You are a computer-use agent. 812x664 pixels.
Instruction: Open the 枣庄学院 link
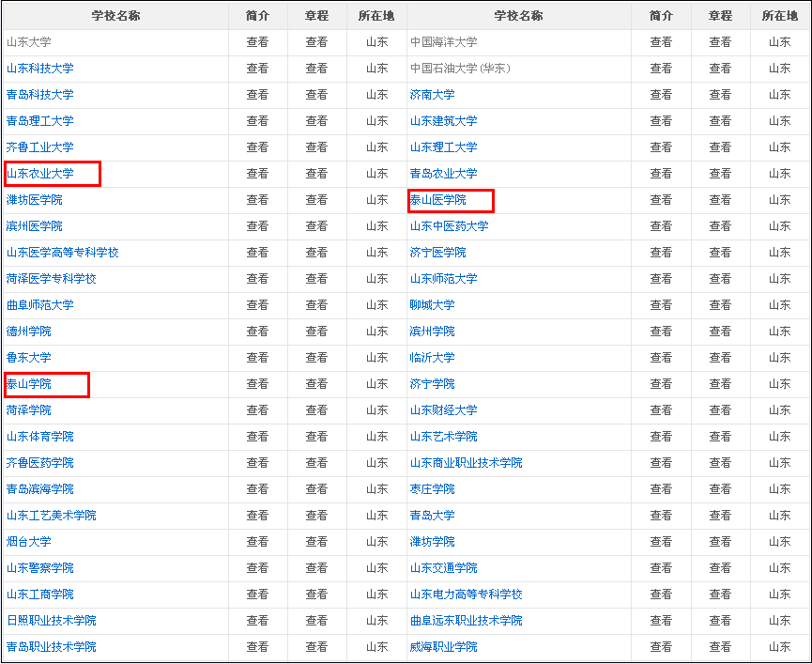click(x=433, y=489)
